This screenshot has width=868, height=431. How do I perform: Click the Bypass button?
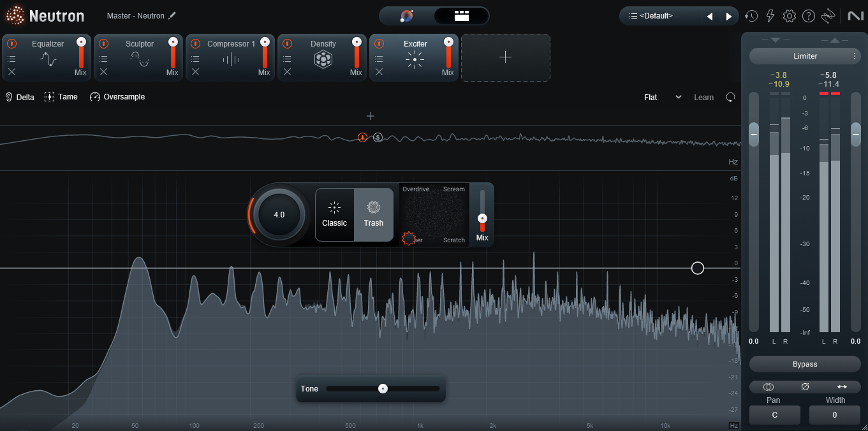point(805,364)
